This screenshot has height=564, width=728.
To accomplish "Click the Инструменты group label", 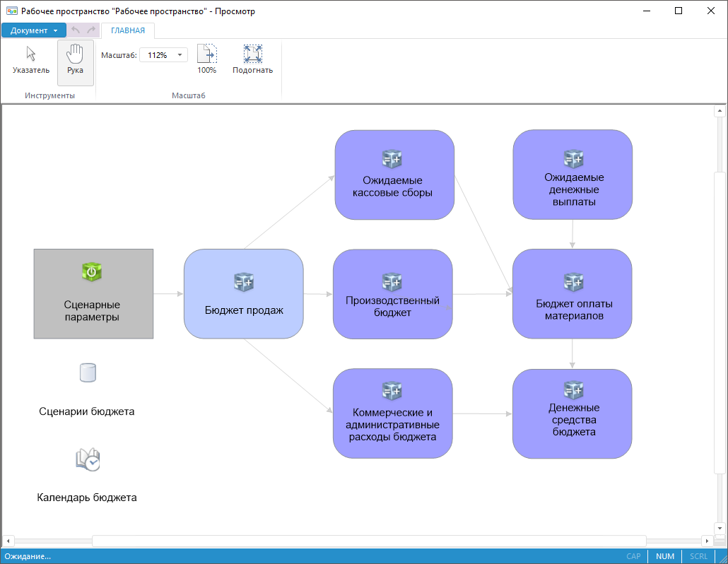I will click(x=49, y=95).
